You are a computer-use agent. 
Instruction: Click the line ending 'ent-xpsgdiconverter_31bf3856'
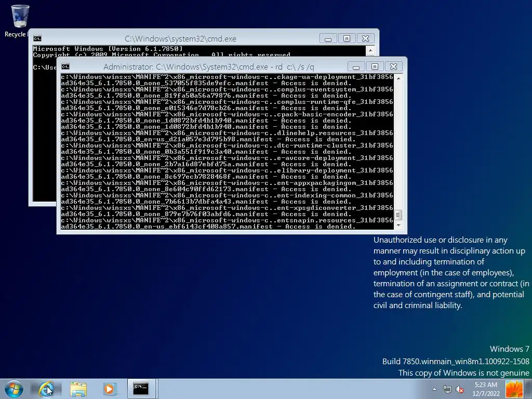[227, 208]
